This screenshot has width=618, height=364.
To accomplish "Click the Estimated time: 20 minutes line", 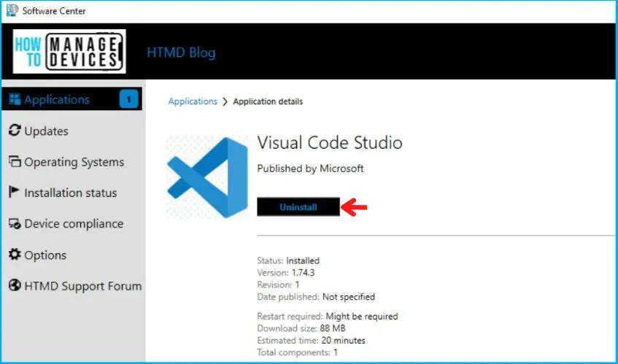I will (311, 341).
